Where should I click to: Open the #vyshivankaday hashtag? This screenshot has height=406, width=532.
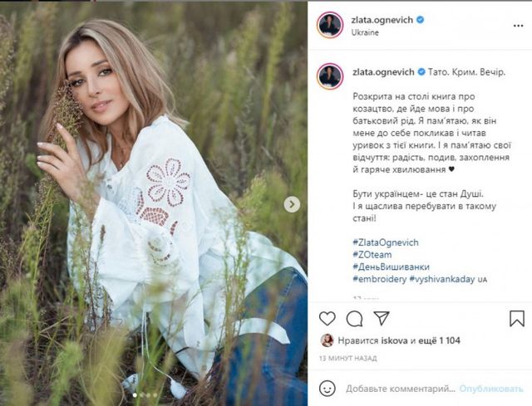[x=441, y=279]
